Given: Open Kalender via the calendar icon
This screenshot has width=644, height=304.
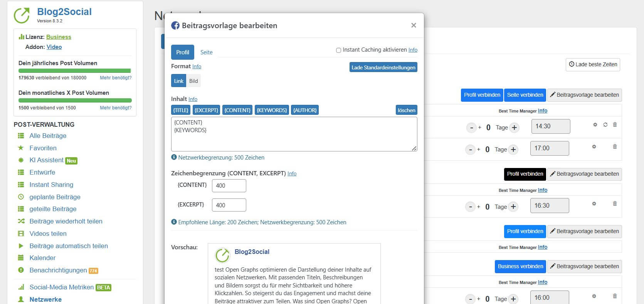Looking at the screenshot, I should coord(21,258).
